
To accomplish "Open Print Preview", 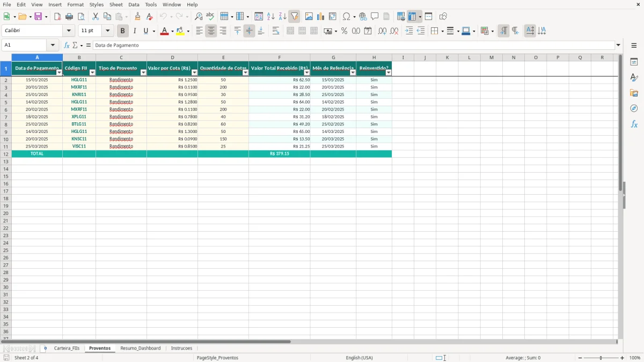I will (81, 17).
